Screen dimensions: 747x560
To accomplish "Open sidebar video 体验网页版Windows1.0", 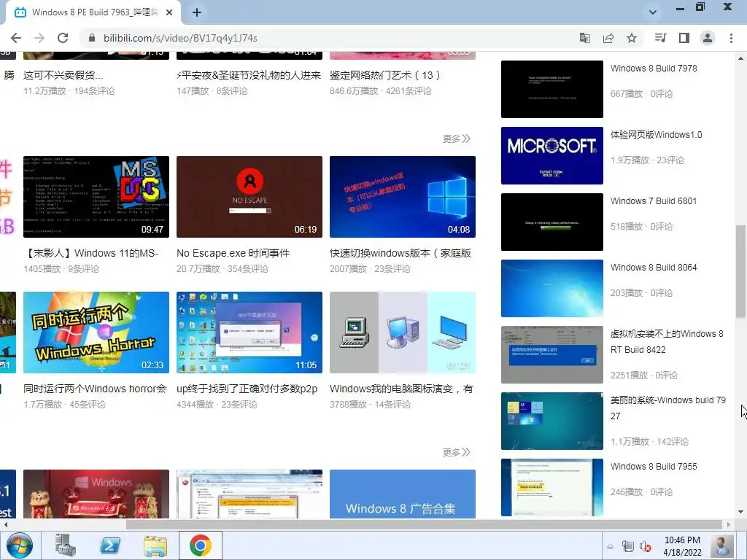I will click(656, 135).
